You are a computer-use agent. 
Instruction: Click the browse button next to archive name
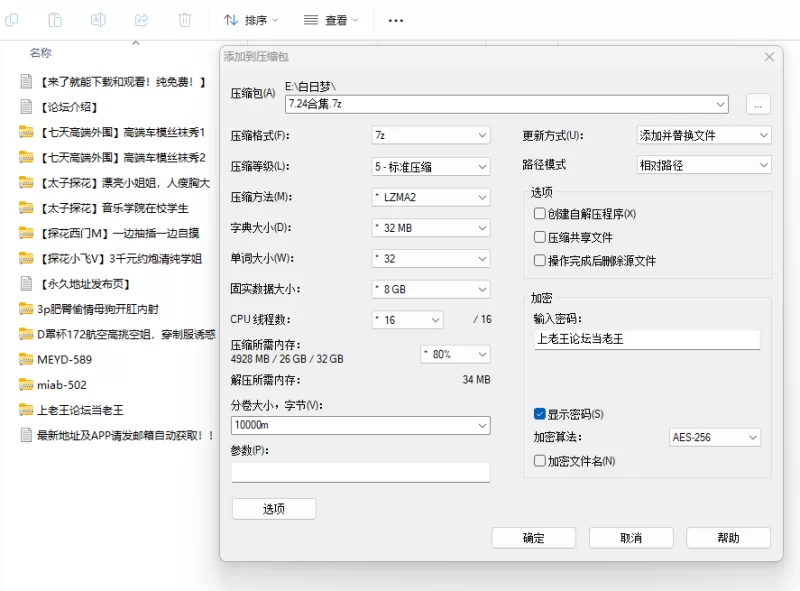pos(758,105)
